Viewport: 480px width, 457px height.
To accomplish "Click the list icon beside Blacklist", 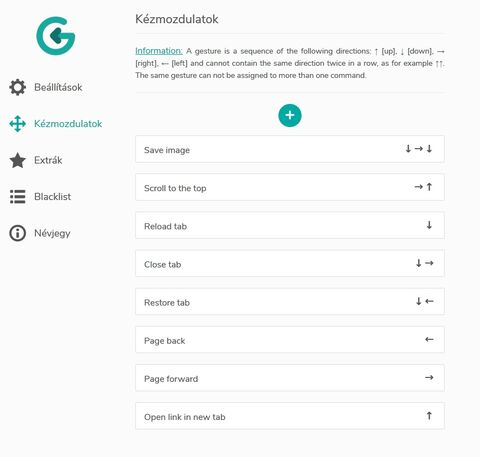I will pos(17,197).
